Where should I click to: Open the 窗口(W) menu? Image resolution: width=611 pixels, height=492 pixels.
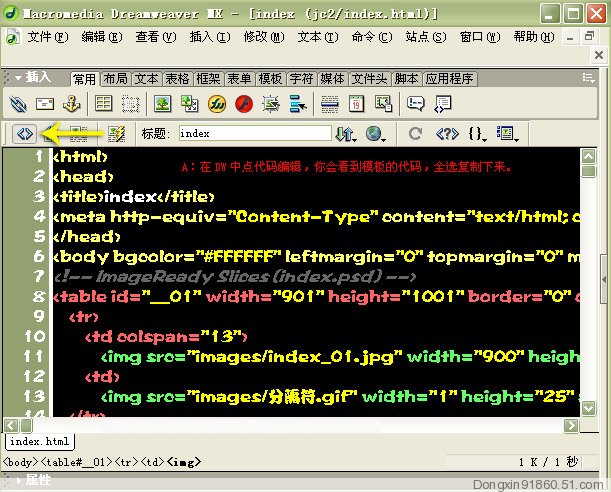(480, 37)
